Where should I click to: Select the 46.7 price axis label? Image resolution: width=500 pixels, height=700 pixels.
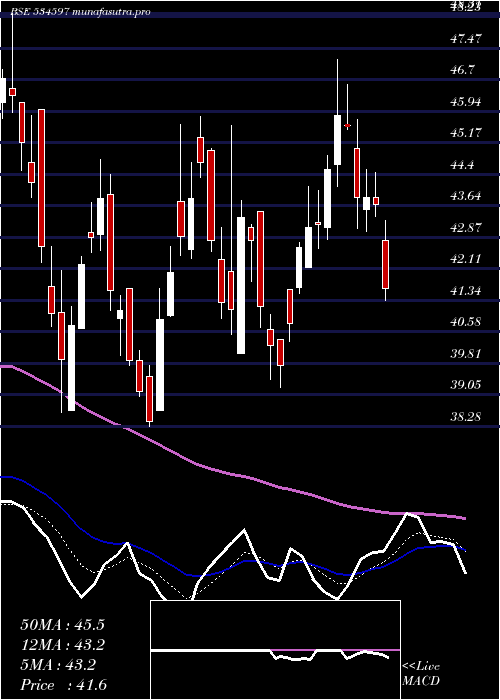point(464,70)
